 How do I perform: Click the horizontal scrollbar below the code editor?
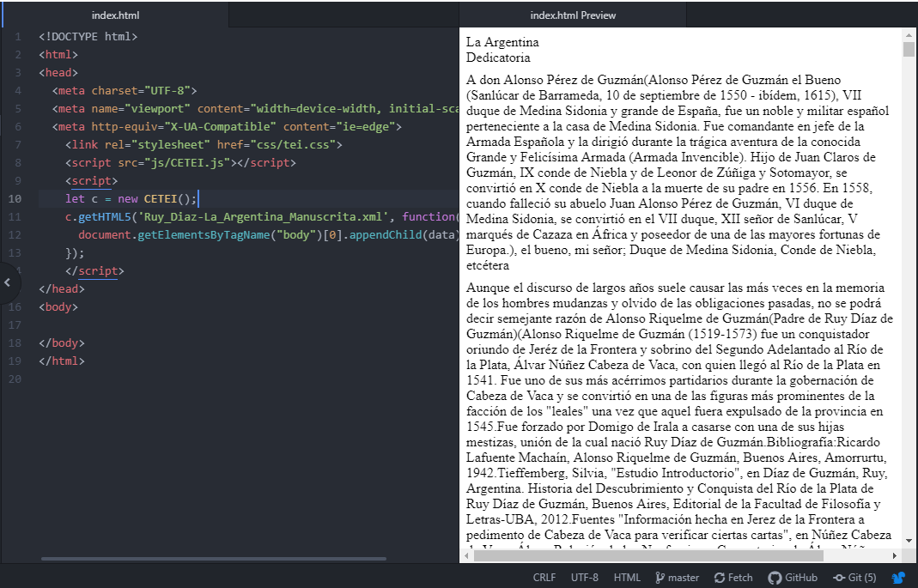[215, 556]
